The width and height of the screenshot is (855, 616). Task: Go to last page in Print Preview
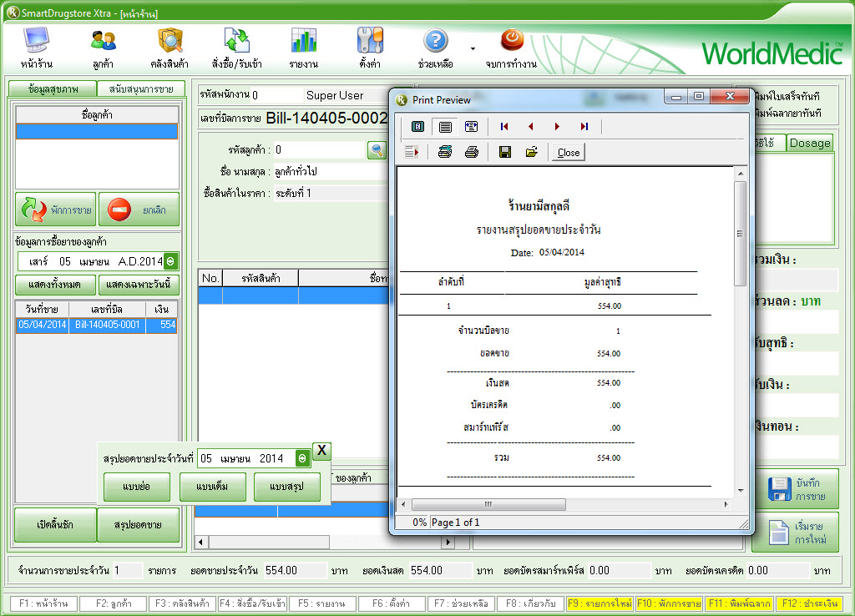[x=584, y=127]
